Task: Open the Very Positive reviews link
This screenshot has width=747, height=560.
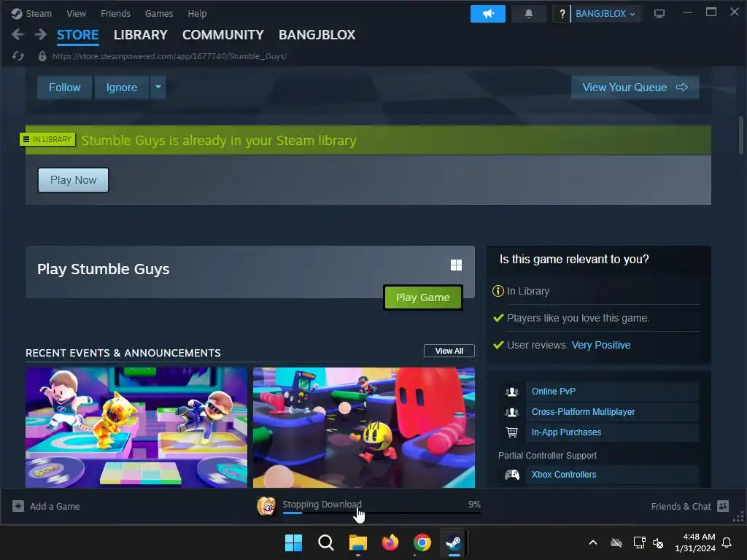Action: coord(601,345)
